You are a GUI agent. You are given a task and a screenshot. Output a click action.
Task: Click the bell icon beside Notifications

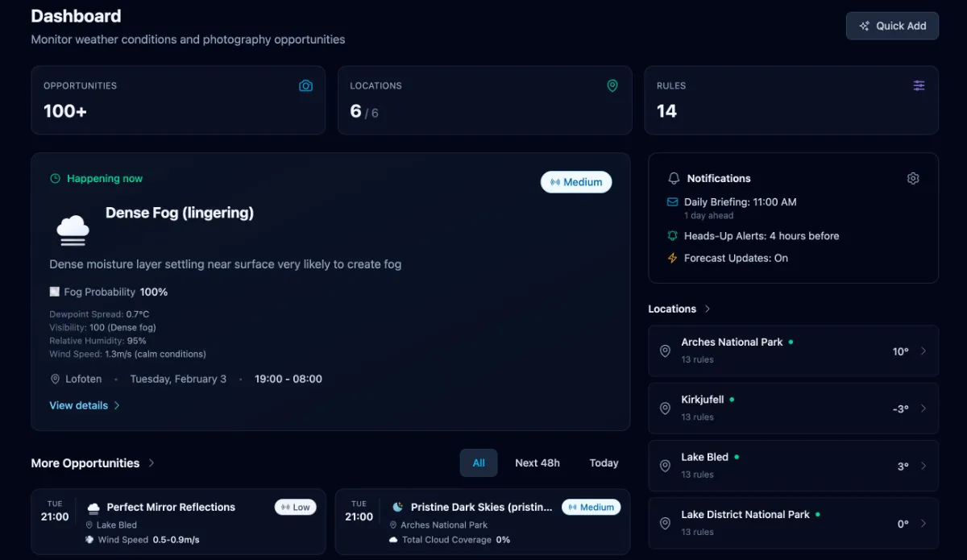pos(674,178)
